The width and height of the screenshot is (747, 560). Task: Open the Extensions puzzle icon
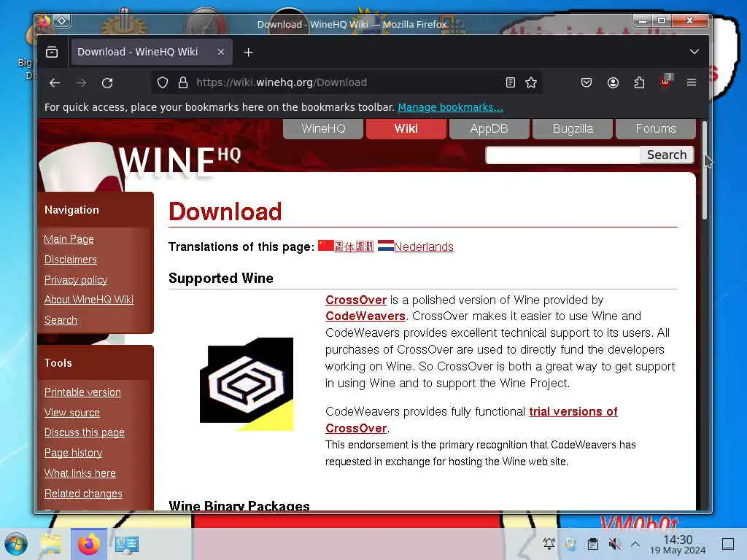[639, 83]
